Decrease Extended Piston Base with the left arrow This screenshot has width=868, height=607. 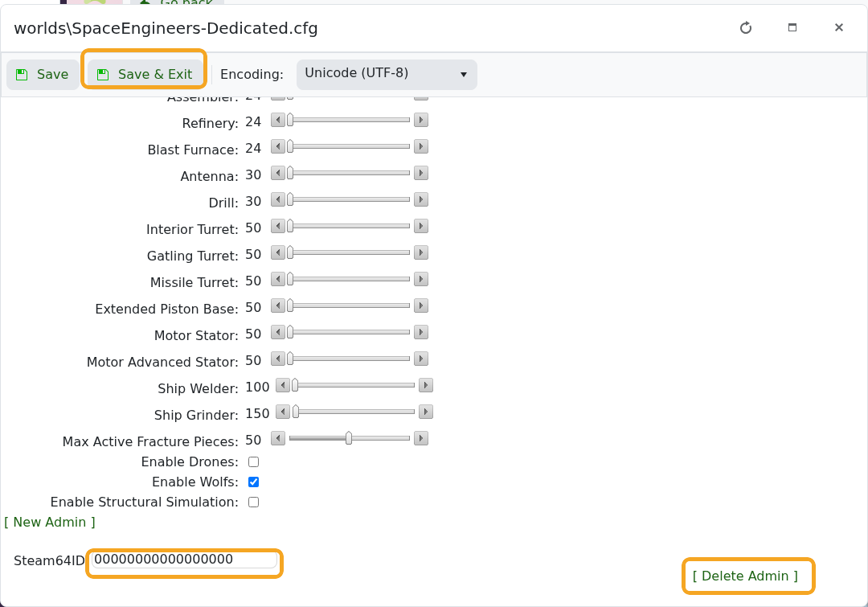[278, 306]
